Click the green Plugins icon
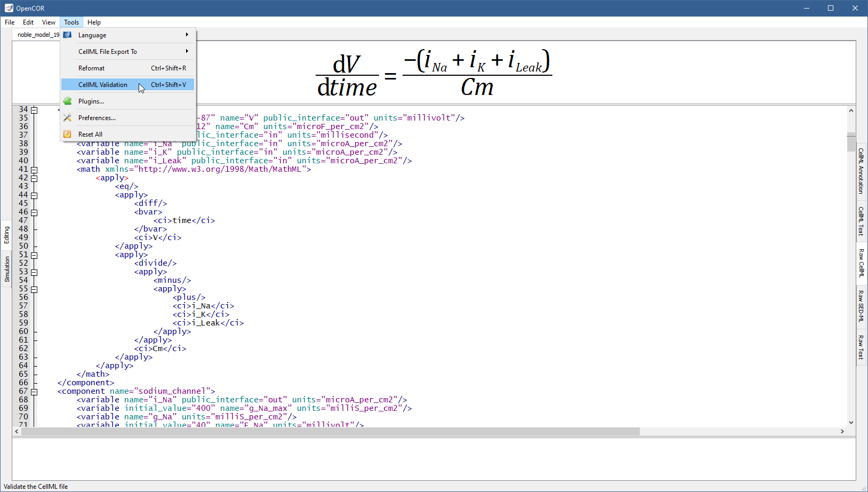The height and width of the screenshot is (492, 868). coord(67,101)
